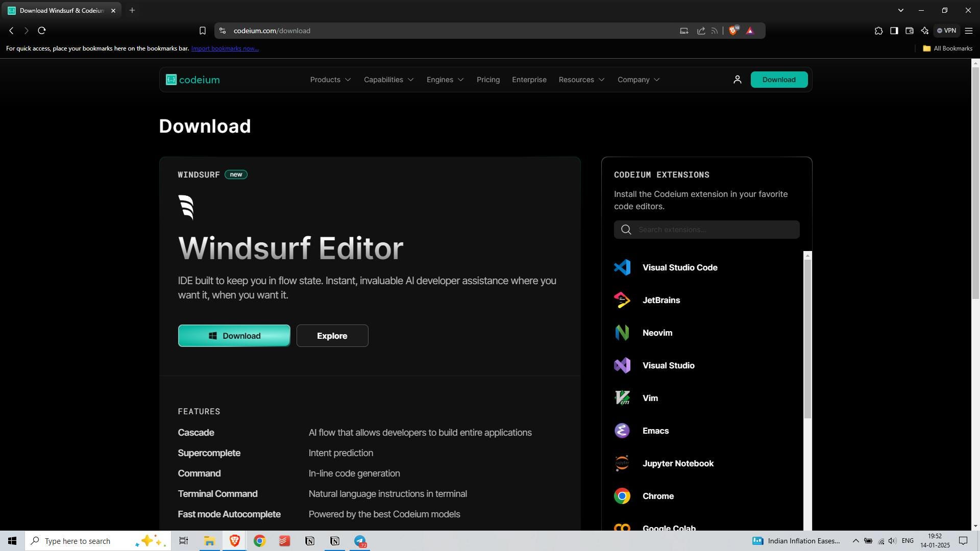Image resolution: width=980 pixels, height=551 pixels.
Task: Open the Enterprise menu item
Action: coord(529,80)
